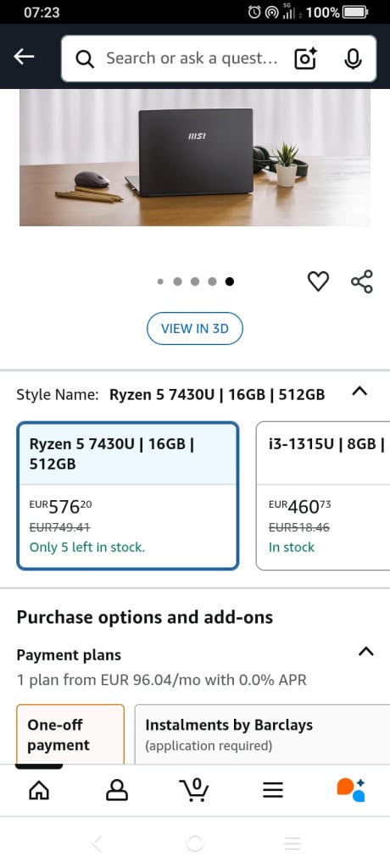Tap the microphone voice search icon
The image size is (390, 868).
point(353,58)
